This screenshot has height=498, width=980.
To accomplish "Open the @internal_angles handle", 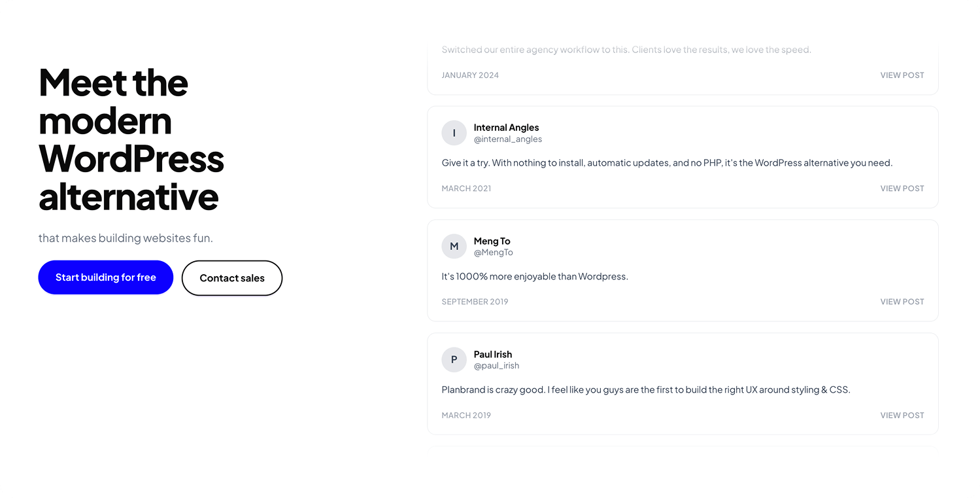I will [507, 139].
